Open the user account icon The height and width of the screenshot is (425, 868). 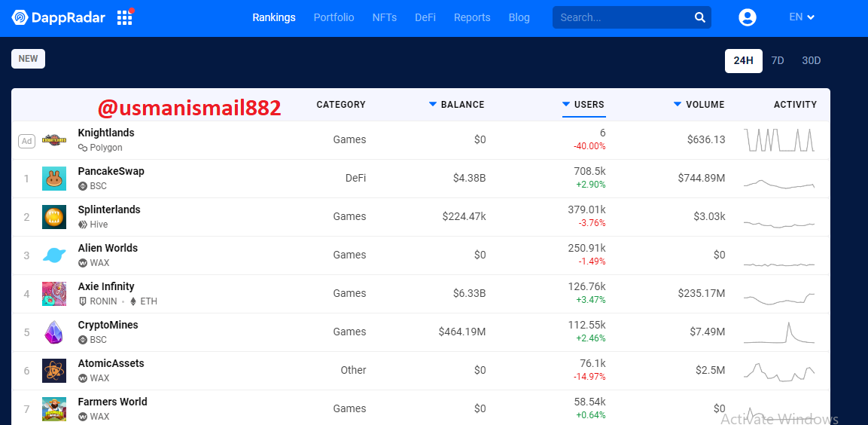[748, 17]
